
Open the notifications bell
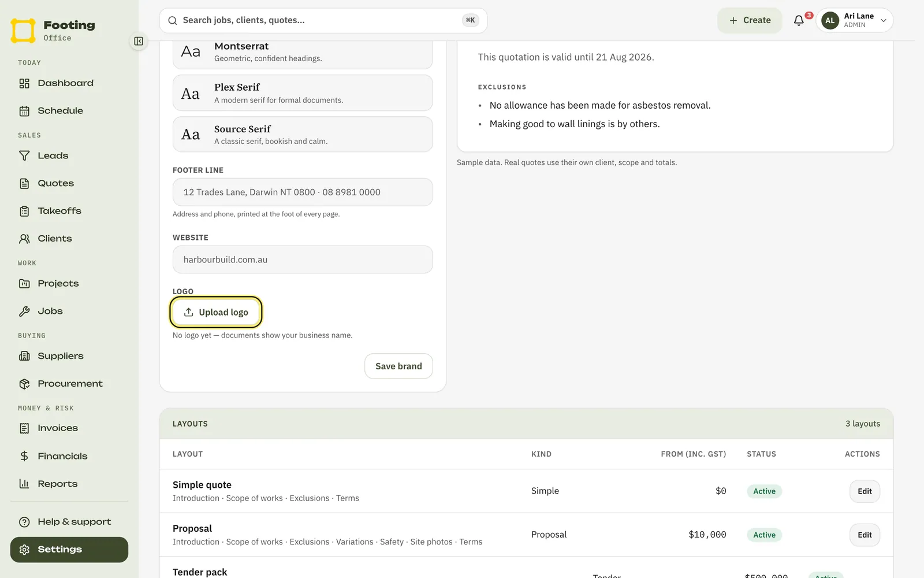(799, 20)
